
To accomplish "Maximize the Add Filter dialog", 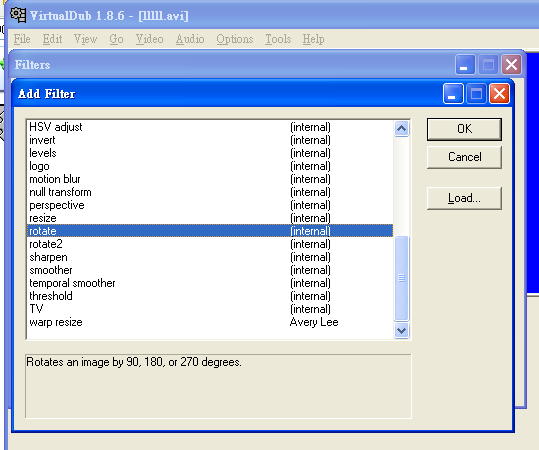I will pos(476,94).
